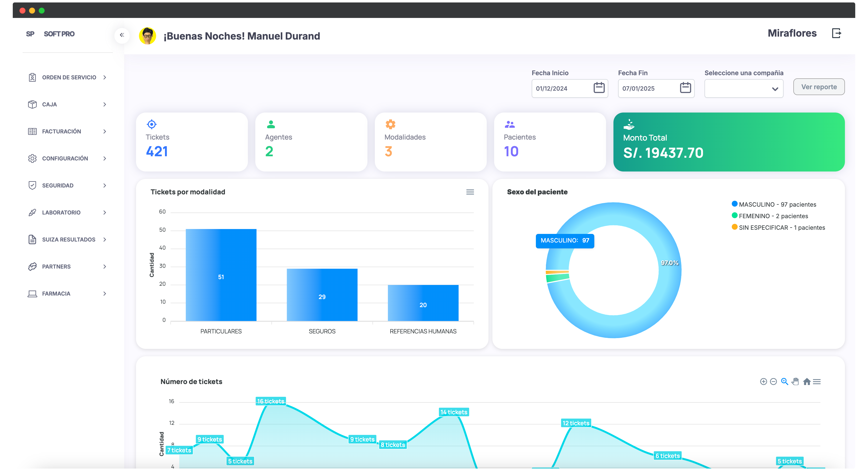Click the SEGUROS bar showing 29
This screenshot has width=868, height=471.
coord(322,295)
